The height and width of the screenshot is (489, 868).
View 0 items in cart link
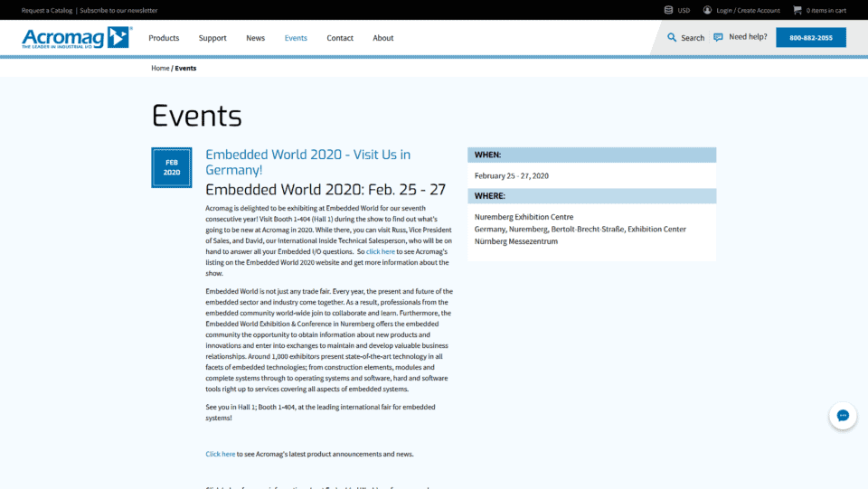826,11
